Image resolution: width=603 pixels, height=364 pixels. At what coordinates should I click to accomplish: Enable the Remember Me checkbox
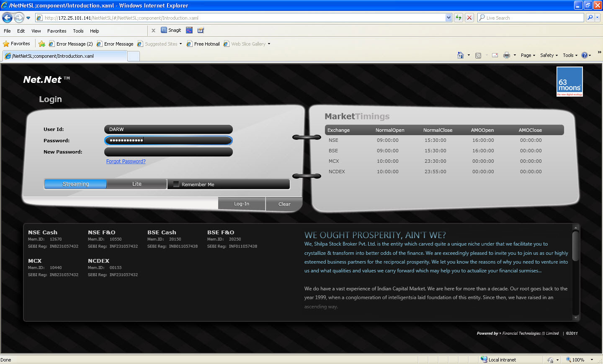click(176, 184)
